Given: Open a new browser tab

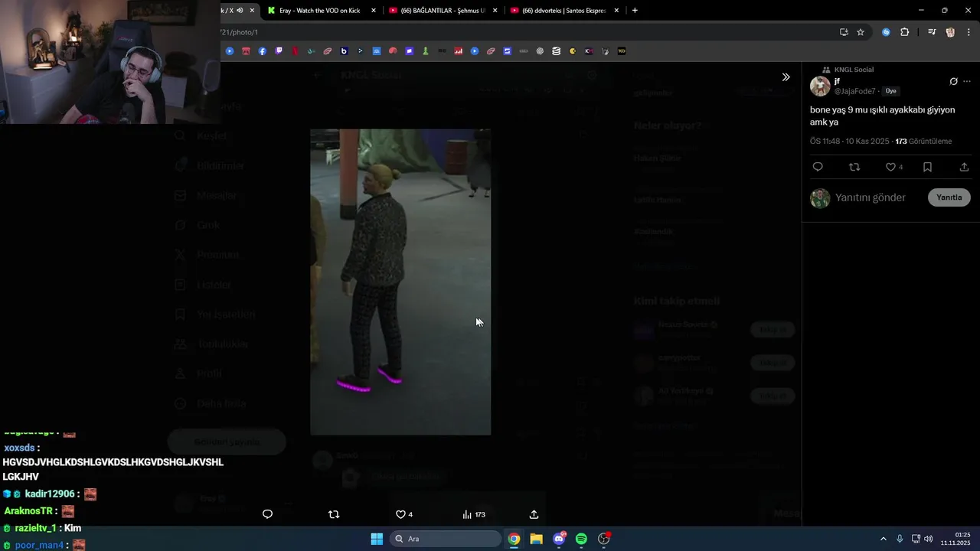Looking at the screenshot, I should (x=635, y=11).
